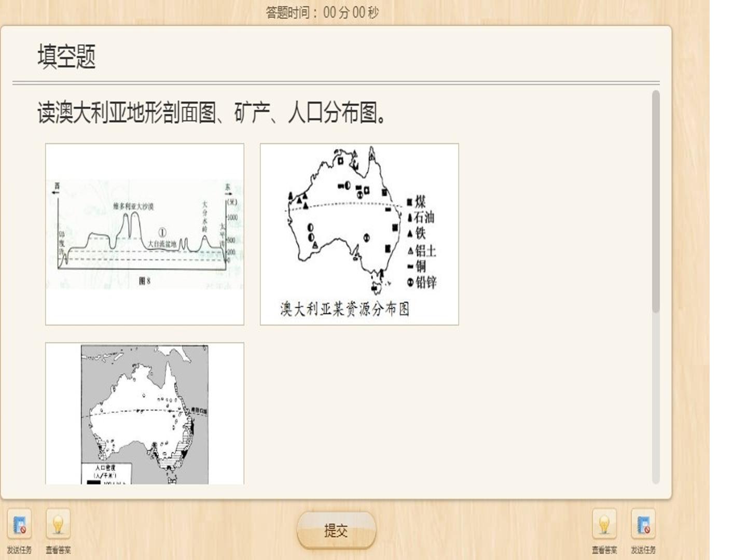Click the 煤 legend entry on resource map
Viewport: 747px width, 560px height.
417,202
